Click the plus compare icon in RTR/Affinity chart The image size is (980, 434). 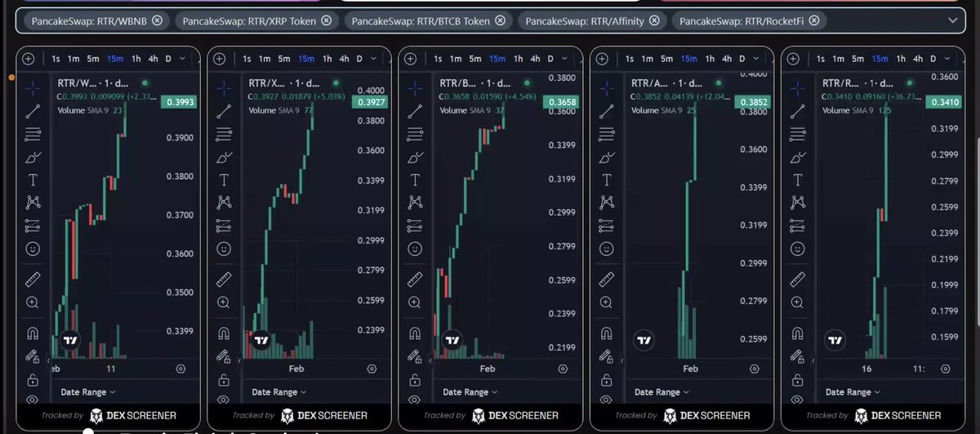pos(602,58)
